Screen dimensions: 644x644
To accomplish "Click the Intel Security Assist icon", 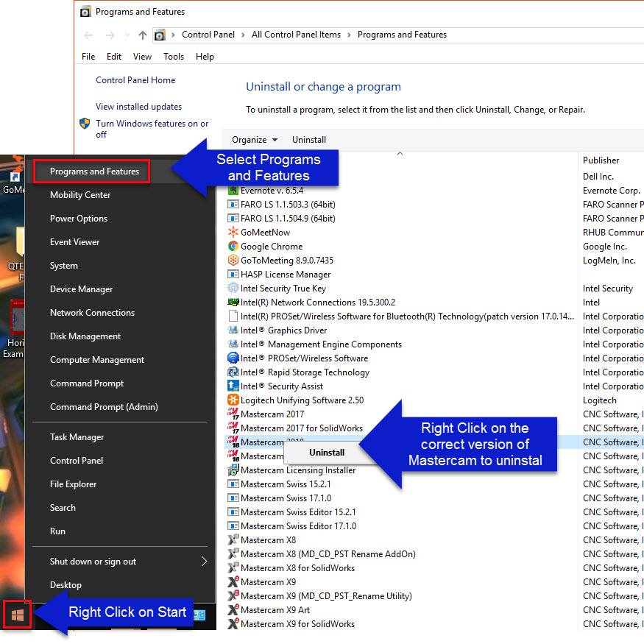I will [x=233, y=386].
